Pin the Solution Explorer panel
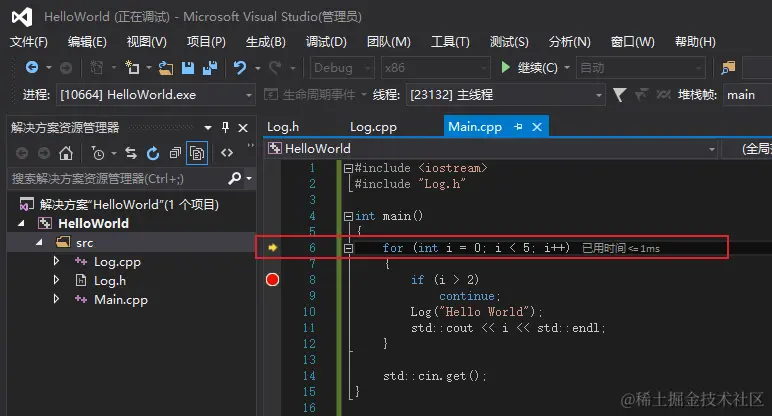 [225, 128]
